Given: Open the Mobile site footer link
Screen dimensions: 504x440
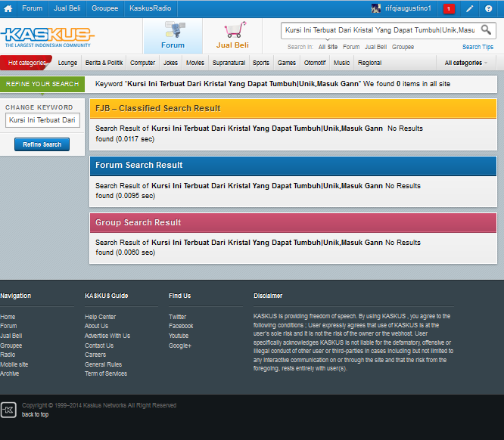Looking at the screenshot, I should pos(14,365).
